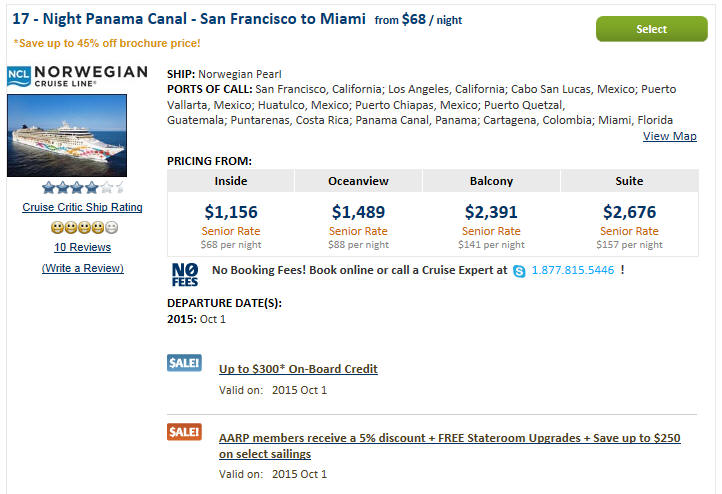The width and height of the screenshot is (722, 494).
Task: Open the 10 Reviews link
Action: click(x=82, y=247)
